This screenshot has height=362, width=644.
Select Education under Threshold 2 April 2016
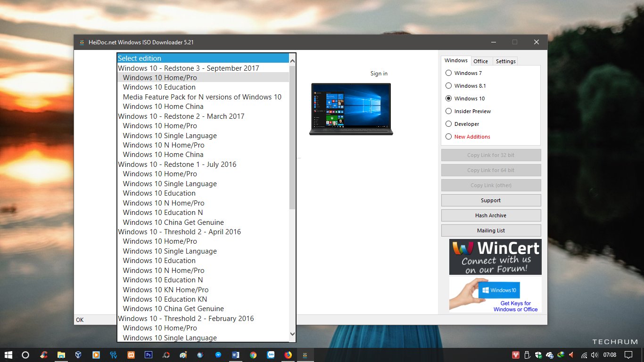point(203,261)
